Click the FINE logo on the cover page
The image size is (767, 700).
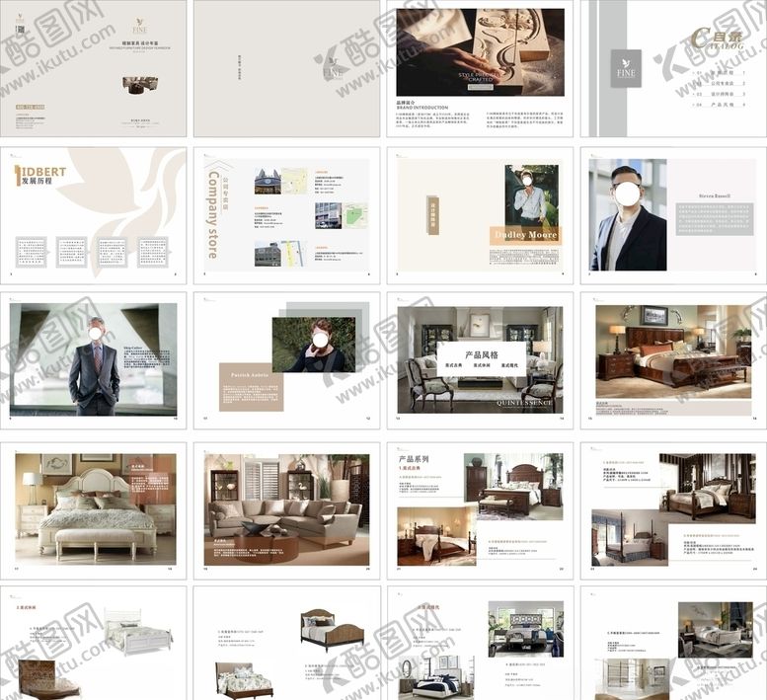pos(138,26)
